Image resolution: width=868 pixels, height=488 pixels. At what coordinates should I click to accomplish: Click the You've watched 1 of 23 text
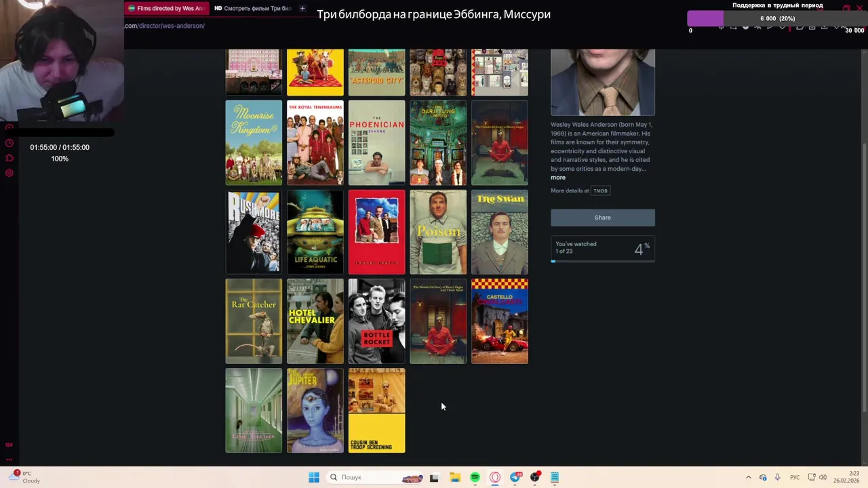coord(576,247)
